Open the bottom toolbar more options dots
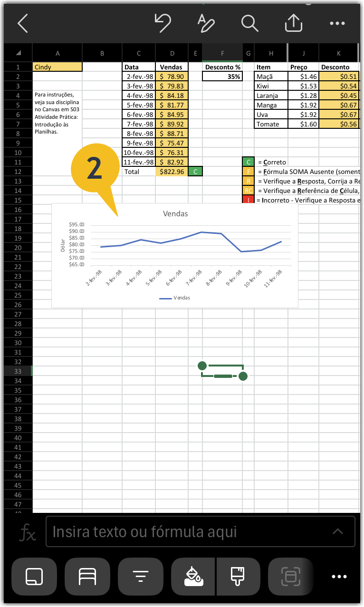The height and width of the screenshot is (607, 364). (339, 577)
